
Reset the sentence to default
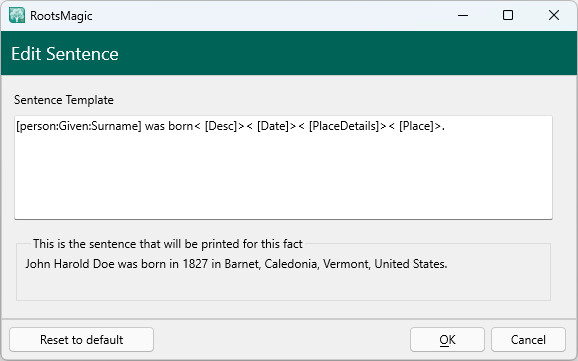click(x=81, y=339)
